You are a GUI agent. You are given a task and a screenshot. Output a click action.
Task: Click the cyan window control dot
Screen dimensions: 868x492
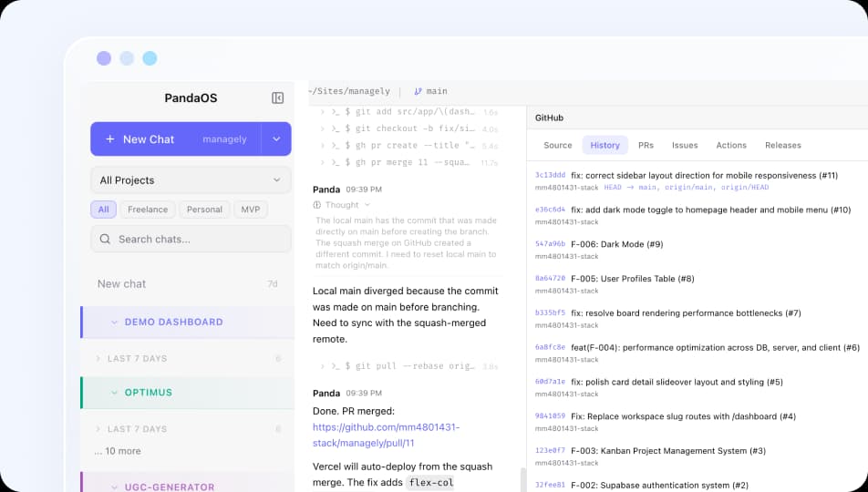150,58
